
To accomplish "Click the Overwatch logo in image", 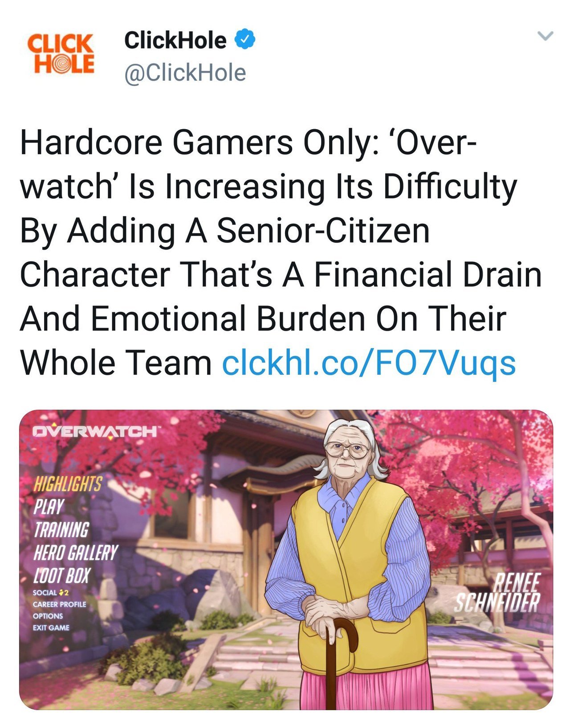I will point(95,431).
